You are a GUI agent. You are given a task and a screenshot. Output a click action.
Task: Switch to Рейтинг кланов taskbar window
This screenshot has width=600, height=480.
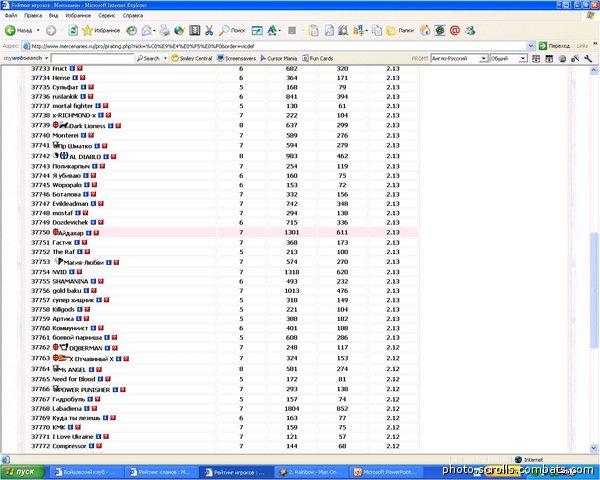[x=162, y=472]
